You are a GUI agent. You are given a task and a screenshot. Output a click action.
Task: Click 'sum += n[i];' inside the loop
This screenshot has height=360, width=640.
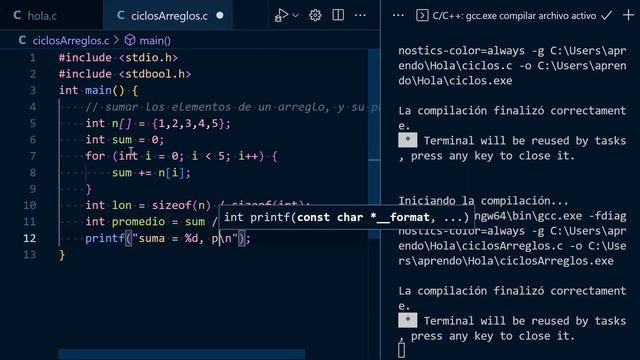[151, 173]
